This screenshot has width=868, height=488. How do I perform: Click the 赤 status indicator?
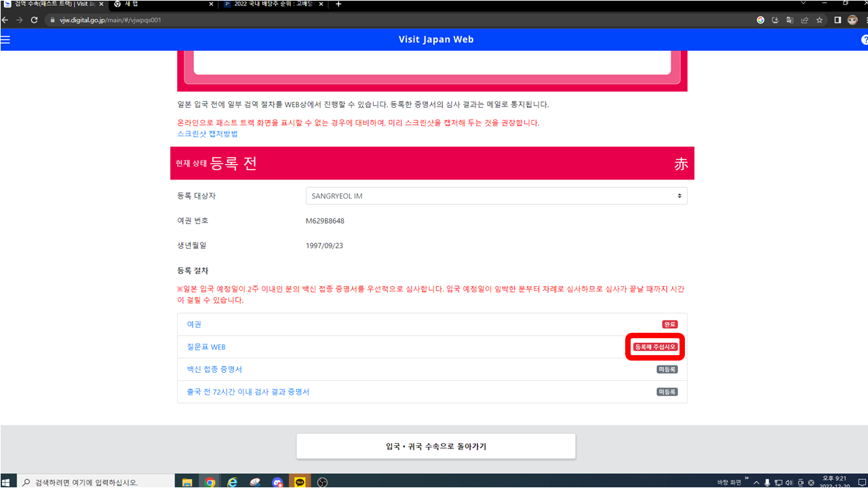pyautogui.click(x=681, y=163)
